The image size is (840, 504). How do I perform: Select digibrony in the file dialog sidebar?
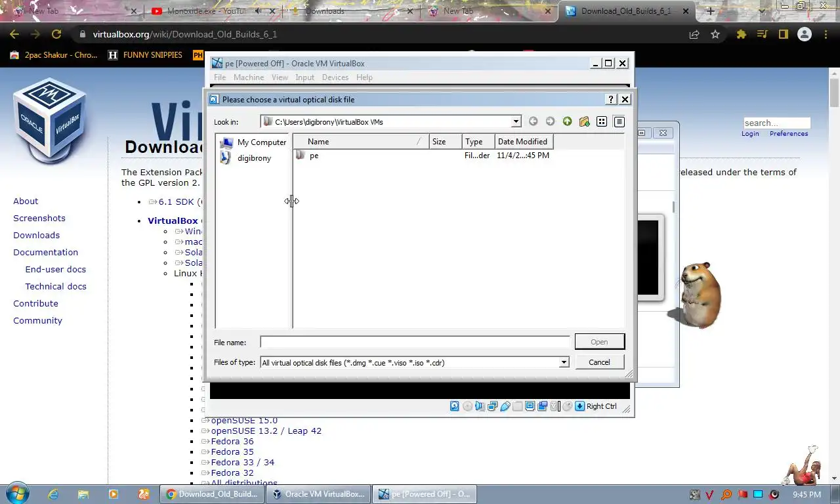click(x=246, y=158)
